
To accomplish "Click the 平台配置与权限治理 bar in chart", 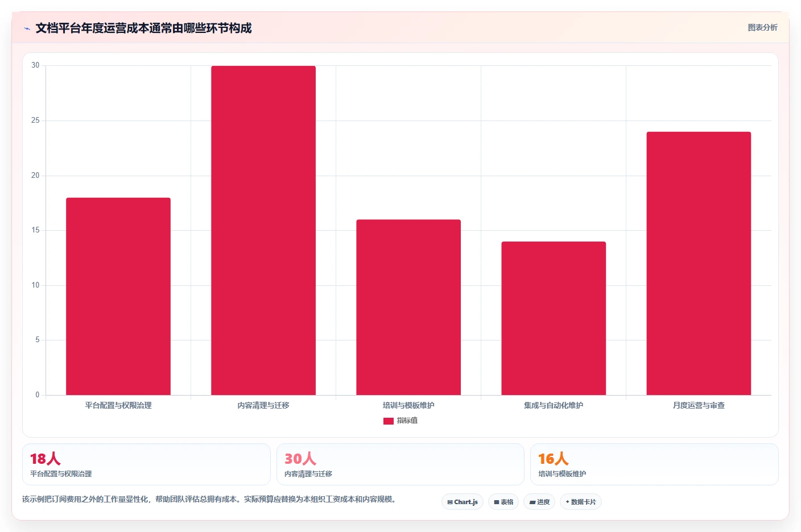I will click(118, 296).
